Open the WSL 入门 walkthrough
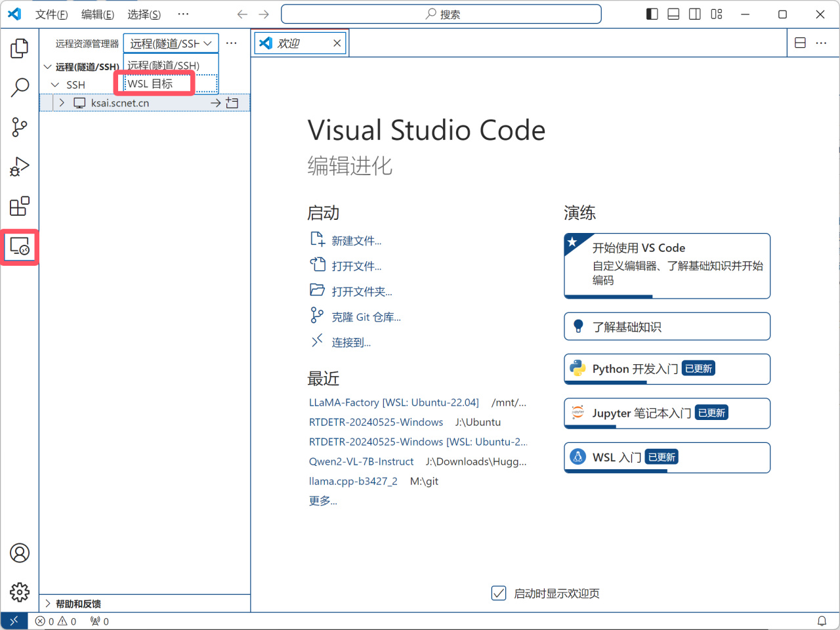Screen dimensions: 840x630 (x=667, y=457)
